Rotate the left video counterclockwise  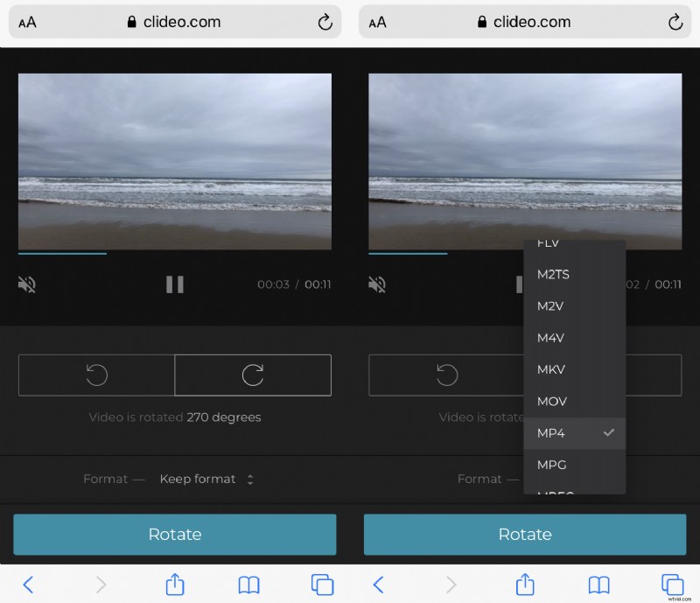tap(96, 375)
